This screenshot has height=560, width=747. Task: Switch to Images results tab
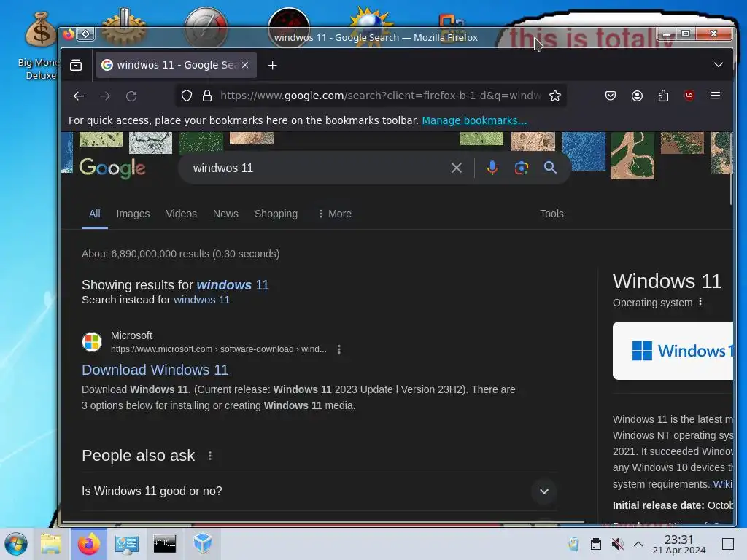click(133, 214)
